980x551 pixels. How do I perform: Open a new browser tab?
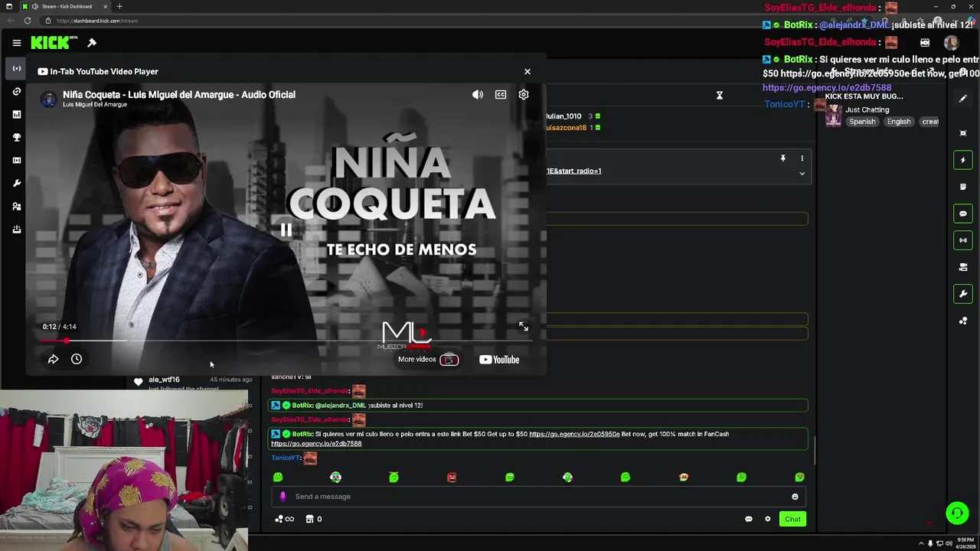(119, 7)
